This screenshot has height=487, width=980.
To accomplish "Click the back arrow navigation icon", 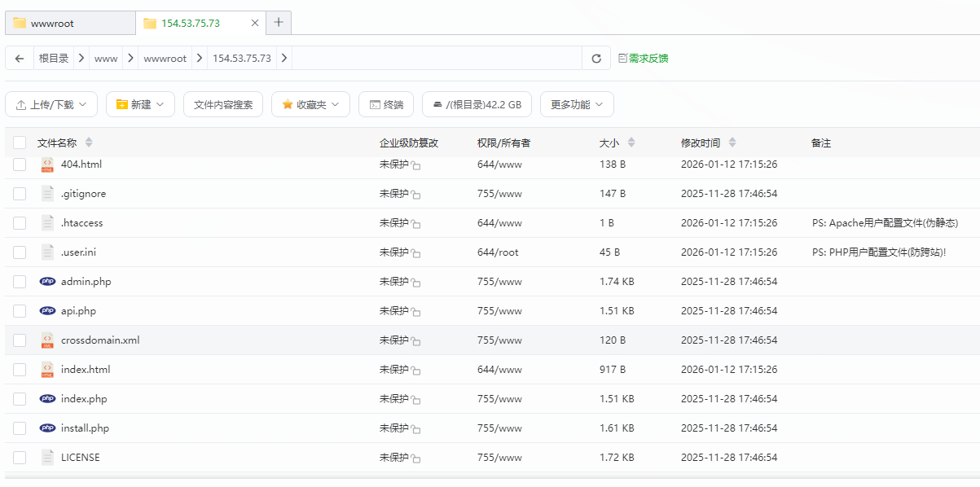I will 20,59.
